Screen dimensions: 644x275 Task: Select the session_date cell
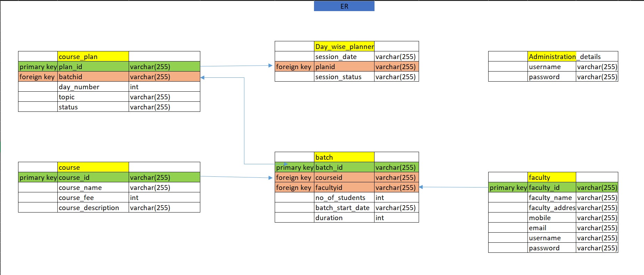click(x=344, y=57)
